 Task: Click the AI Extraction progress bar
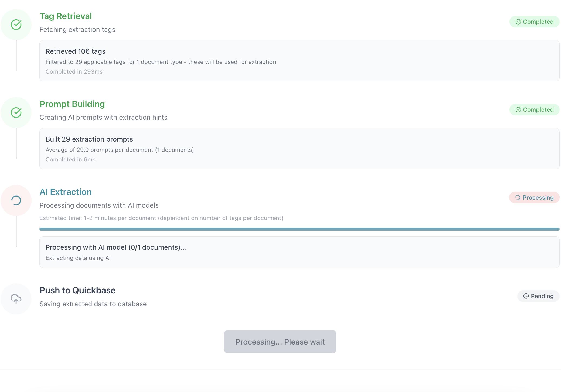coord(299,229)
